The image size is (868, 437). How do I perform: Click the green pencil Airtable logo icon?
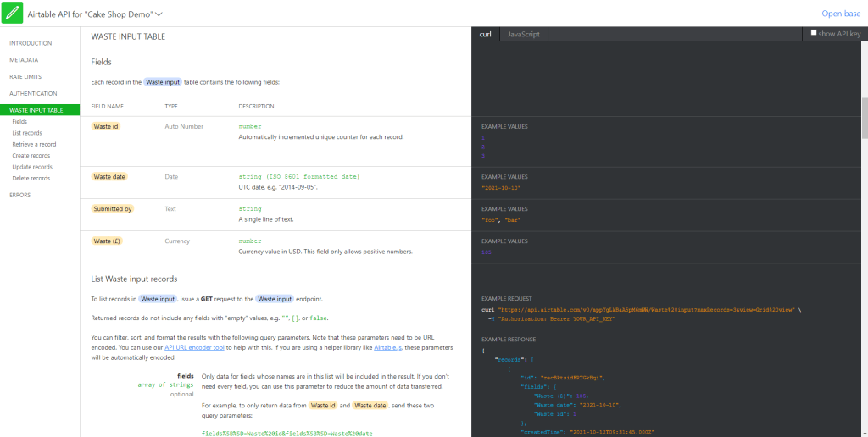point(12,14)
